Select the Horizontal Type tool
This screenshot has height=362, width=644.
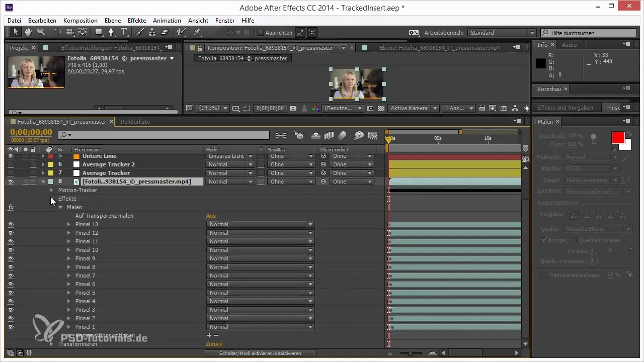click(124, 32)
